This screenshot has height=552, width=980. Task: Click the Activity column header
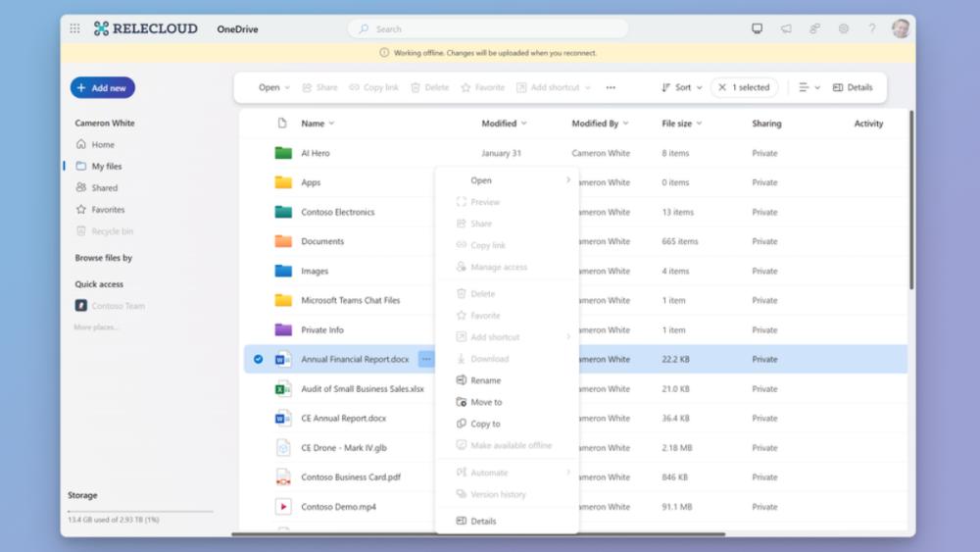click(868, 124)
